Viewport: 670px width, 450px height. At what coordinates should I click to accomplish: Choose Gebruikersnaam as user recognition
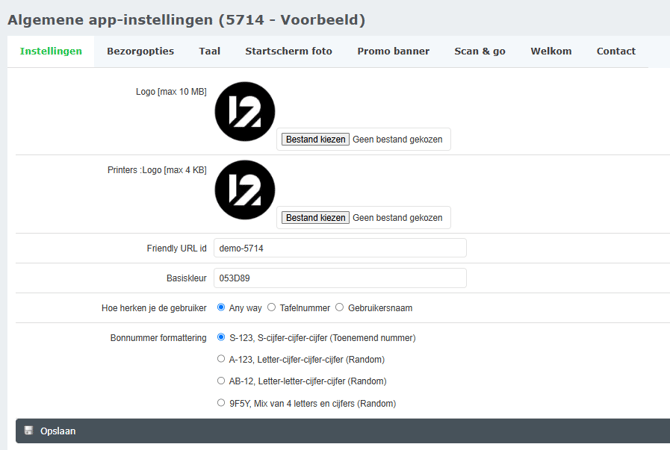tap(340, 308)
